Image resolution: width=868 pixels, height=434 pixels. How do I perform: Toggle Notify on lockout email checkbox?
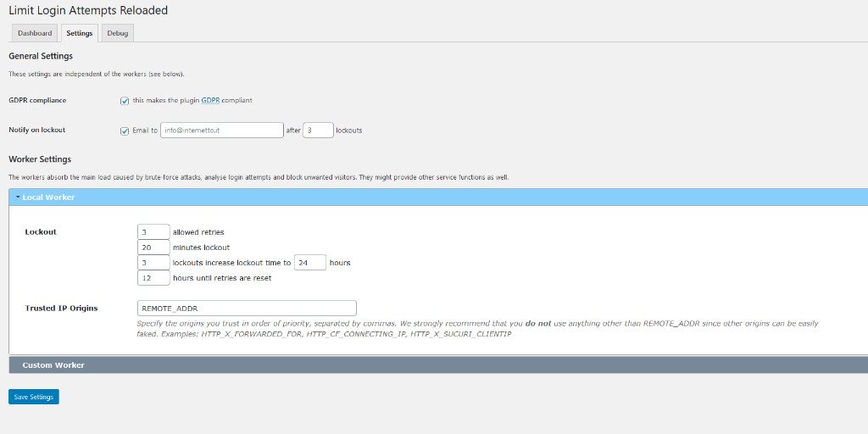125,131
